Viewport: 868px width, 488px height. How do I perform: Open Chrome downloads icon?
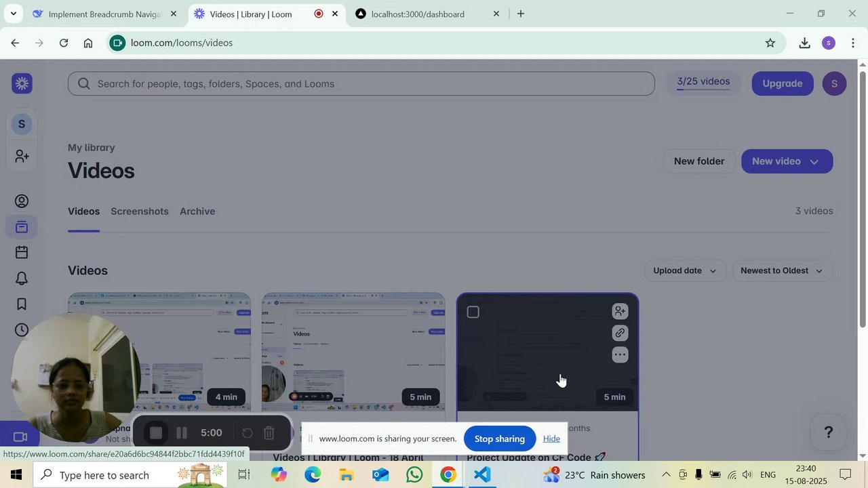tap(804, 43)
